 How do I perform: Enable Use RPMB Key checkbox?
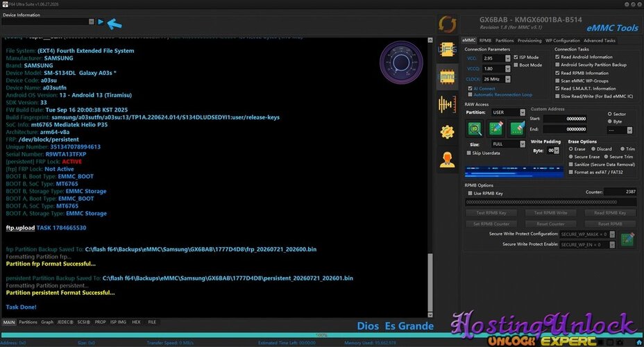[470, 193]
